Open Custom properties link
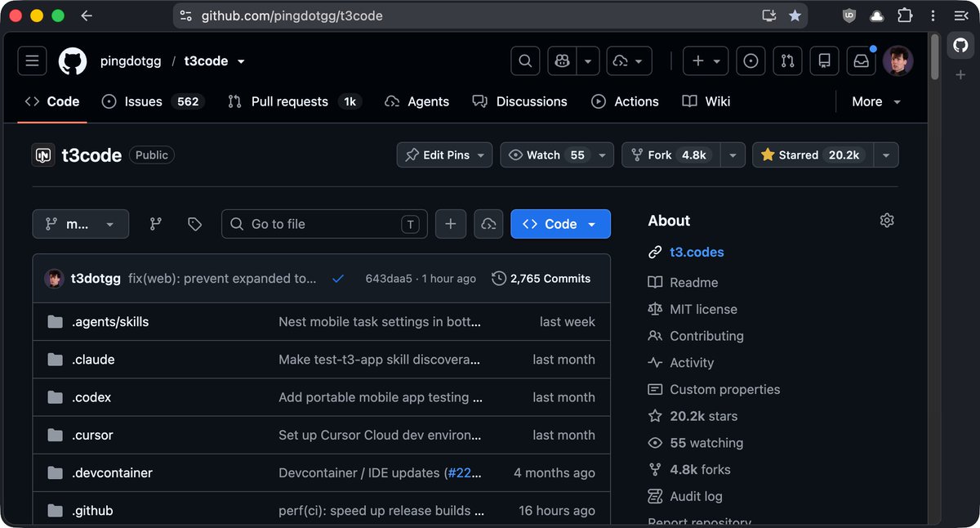The image size is (980, 528). tap(724, 389)
